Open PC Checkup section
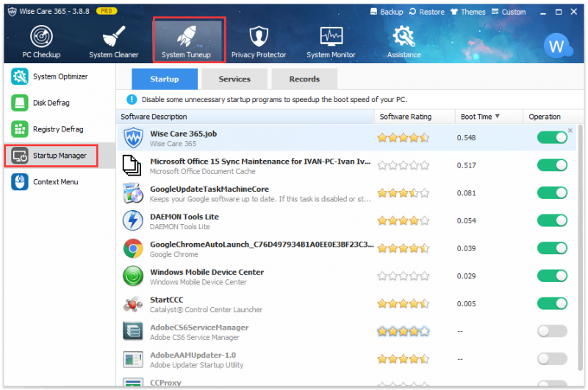Viewport: 588px width, 390px height. tap(41, 42)
